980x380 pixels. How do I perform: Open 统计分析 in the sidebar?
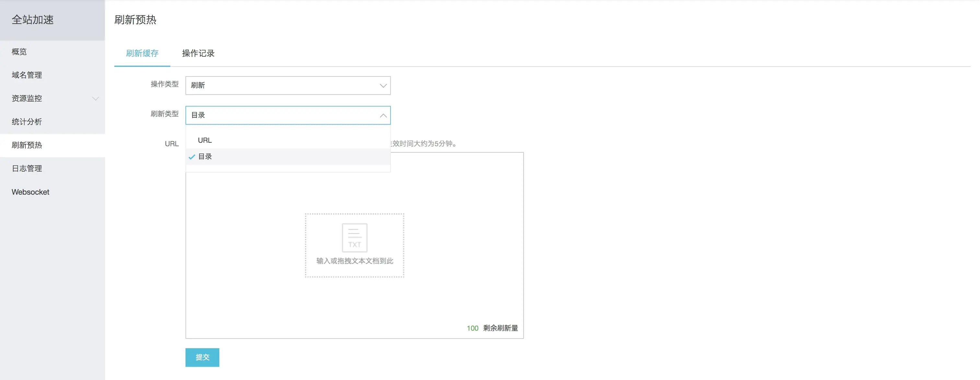[27, 122]
